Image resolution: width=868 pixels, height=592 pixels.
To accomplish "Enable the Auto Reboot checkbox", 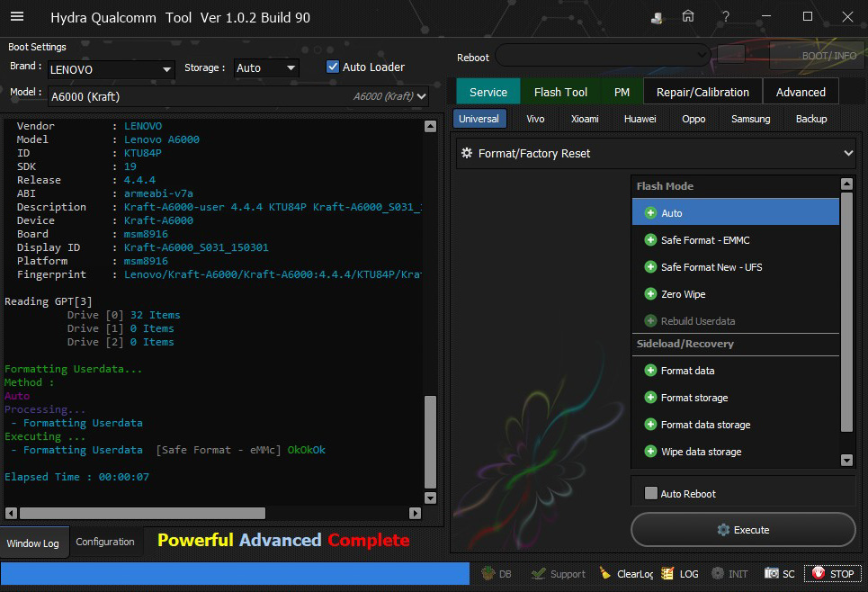I will pyautogui.click(x=651, y=494).
